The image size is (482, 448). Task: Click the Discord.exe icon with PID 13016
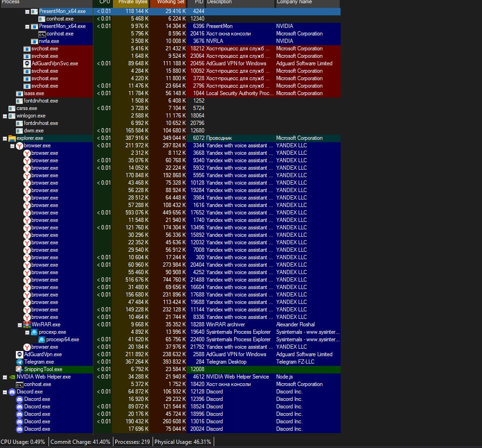pos(20,421)
